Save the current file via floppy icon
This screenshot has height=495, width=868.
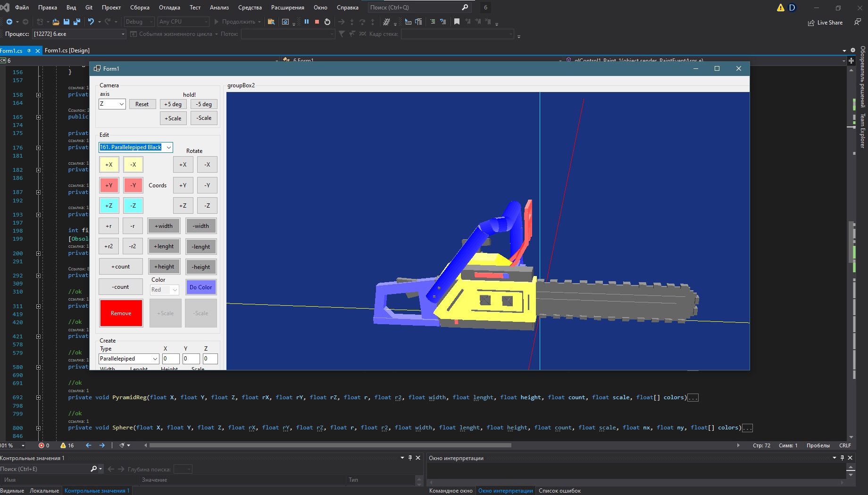tap(66, 22)
